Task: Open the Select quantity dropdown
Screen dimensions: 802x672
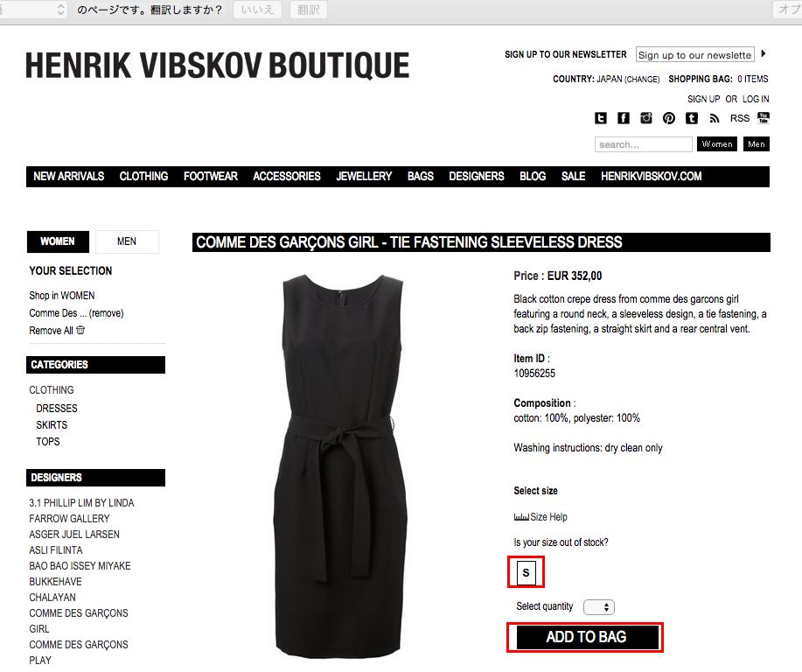Action: point(599,607)
